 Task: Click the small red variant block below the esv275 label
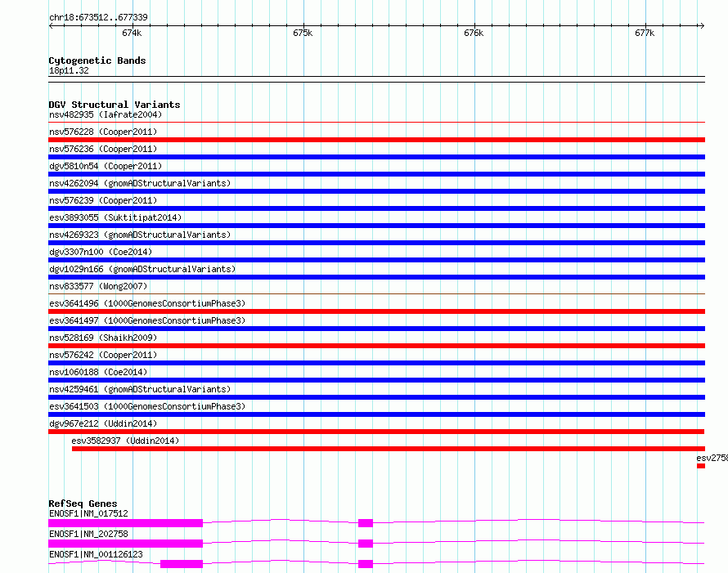(x=701, y=466)
